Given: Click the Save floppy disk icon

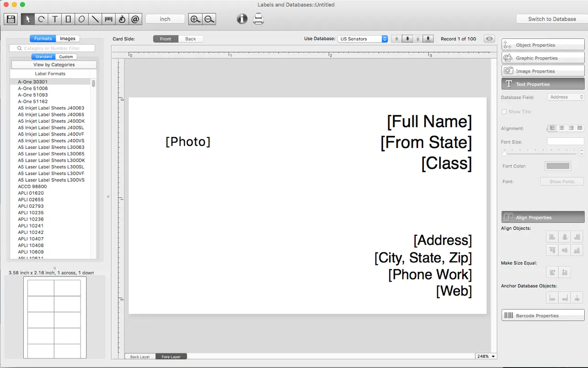Looking at the screenshot, I should 11,19.
